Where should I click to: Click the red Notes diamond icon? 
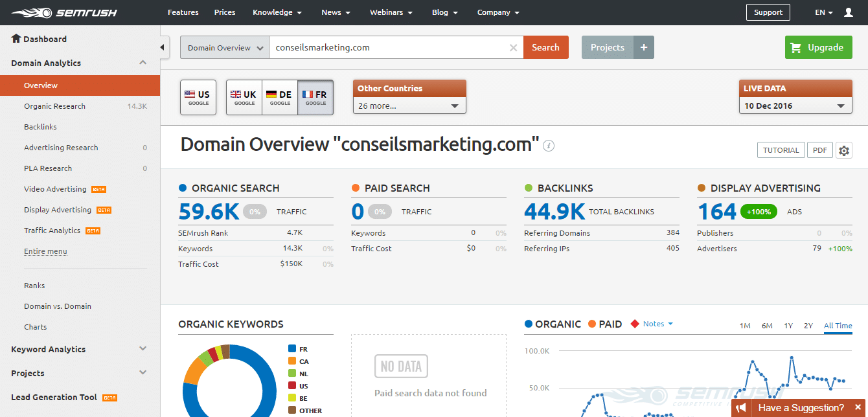[635, 324]
